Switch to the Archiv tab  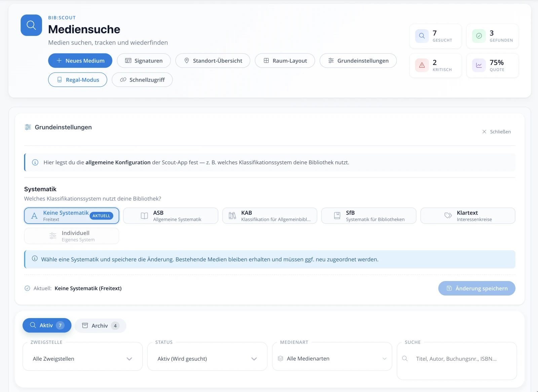100,326
